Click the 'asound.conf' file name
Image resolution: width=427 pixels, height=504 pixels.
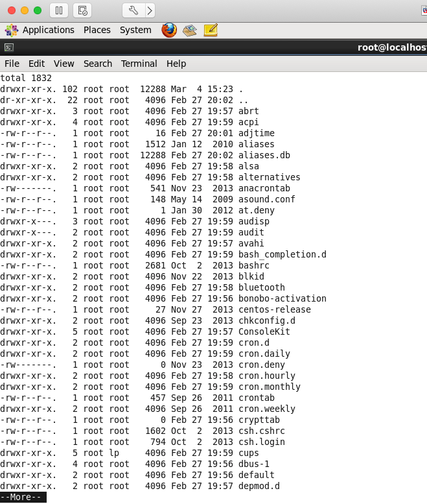(267, 199)
